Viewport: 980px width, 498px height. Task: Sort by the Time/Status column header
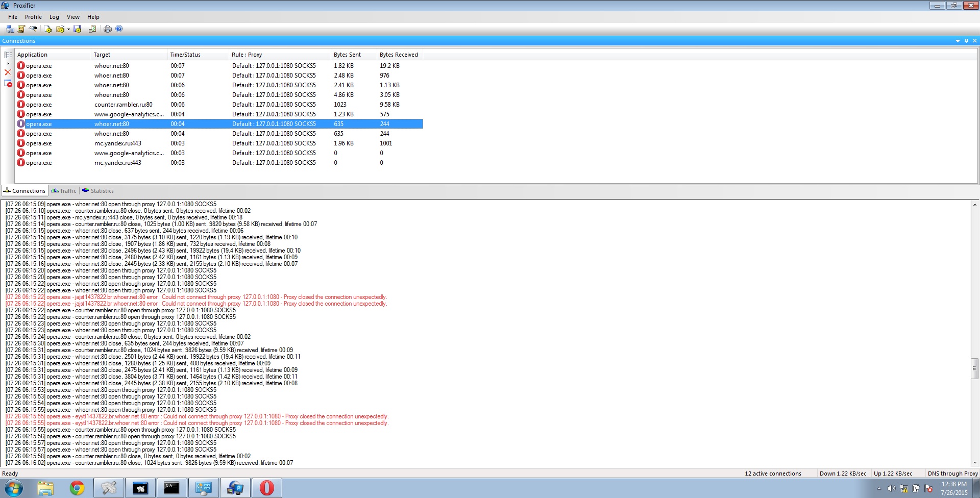pos(199,55)
